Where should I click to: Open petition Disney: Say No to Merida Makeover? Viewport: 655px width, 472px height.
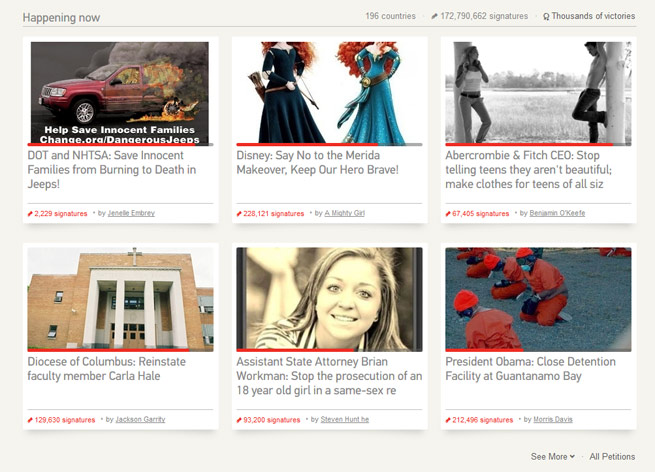tap(317, 162)
